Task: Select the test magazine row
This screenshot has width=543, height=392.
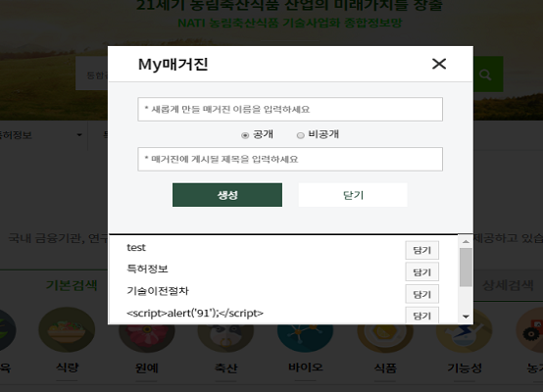Action: click(136, 248)
